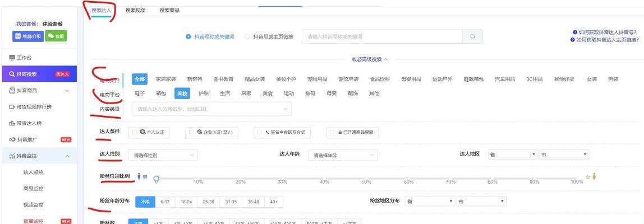Open 直播监控 in the sidebar
The height and width of the screenshot is (224, 644).
[x=34, y=221]
